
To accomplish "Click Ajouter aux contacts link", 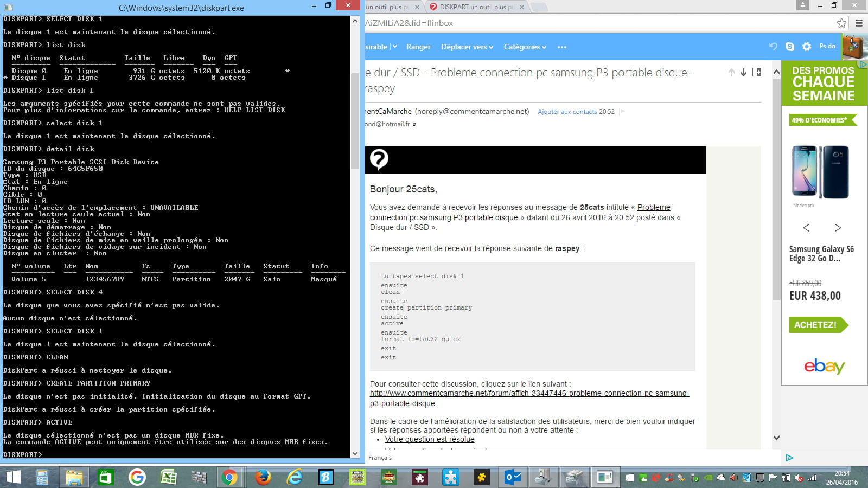I will click(x=567, y=112).
